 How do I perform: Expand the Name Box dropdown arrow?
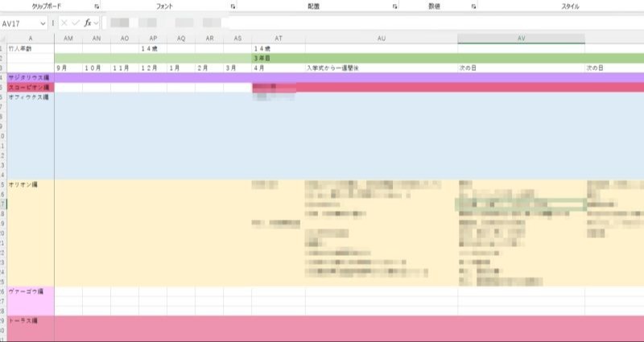coord(43,23)
